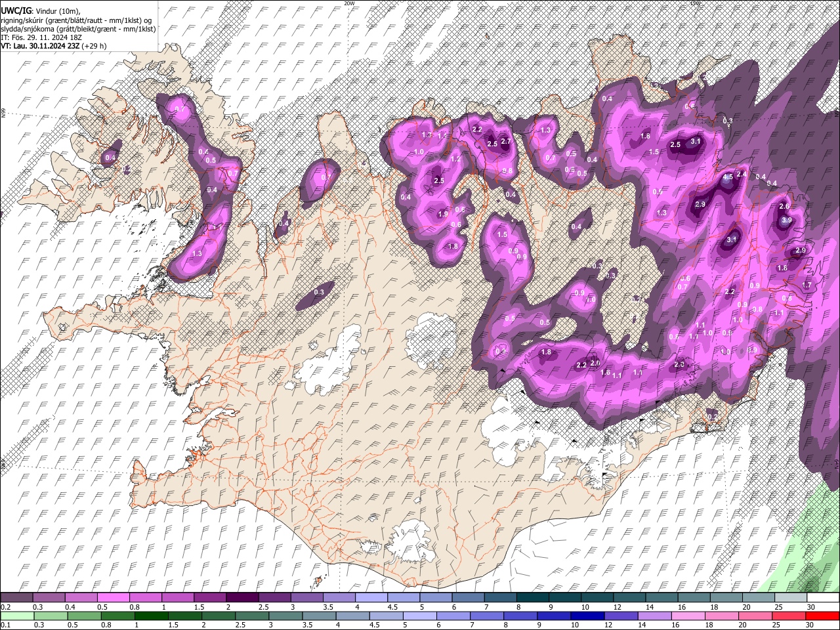This screenshot has height=630, width=840.
Task: Click the '0.1' label on the lower scale
Action: [x=5, y=625]
